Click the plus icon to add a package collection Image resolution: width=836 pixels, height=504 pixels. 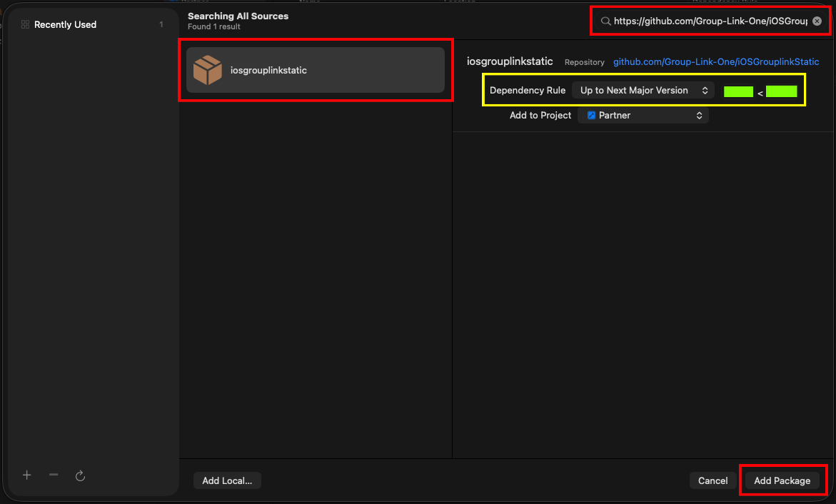pos(26,475)
